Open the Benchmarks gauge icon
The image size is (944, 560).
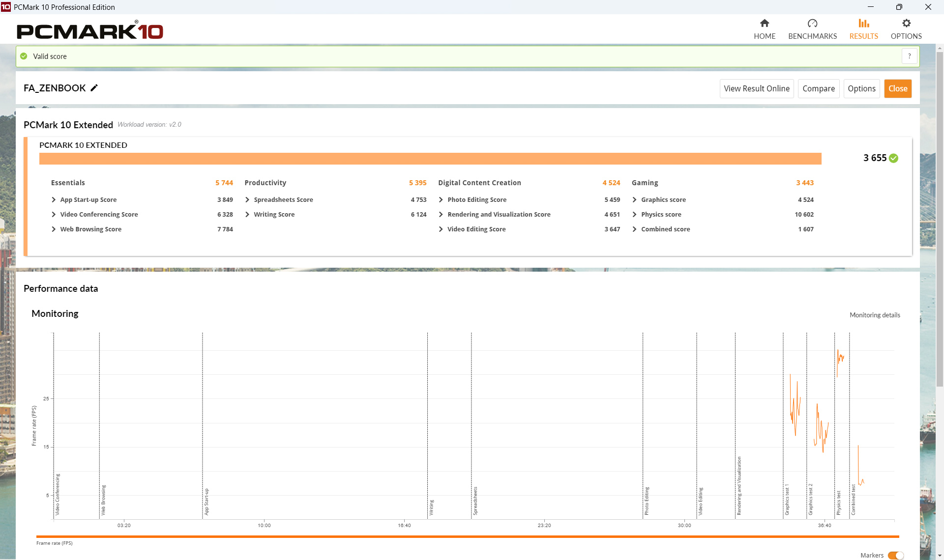(x=812, y=23)
